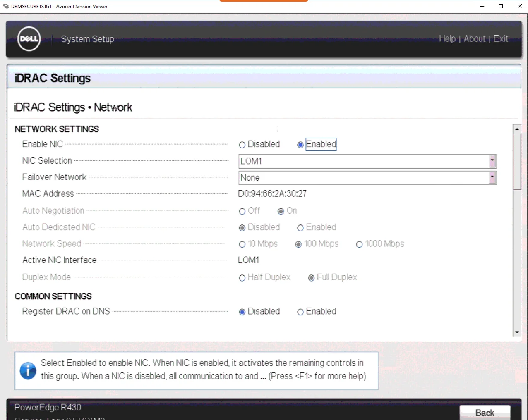Click the Back button
Image resolution: width=528 pixels, height=420 pixels.
click(485, 413)
